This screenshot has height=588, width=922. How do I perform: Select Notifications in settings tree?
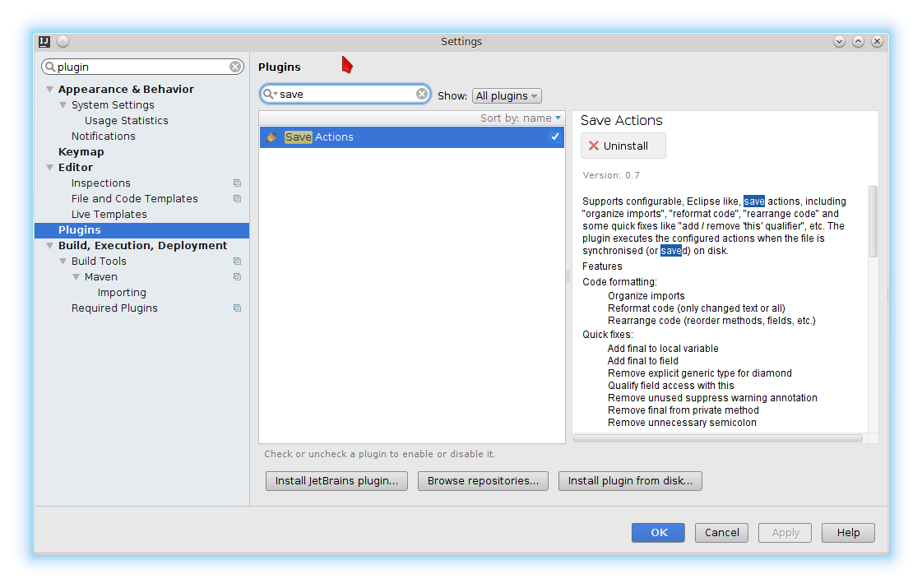click(x=104, y=137)
